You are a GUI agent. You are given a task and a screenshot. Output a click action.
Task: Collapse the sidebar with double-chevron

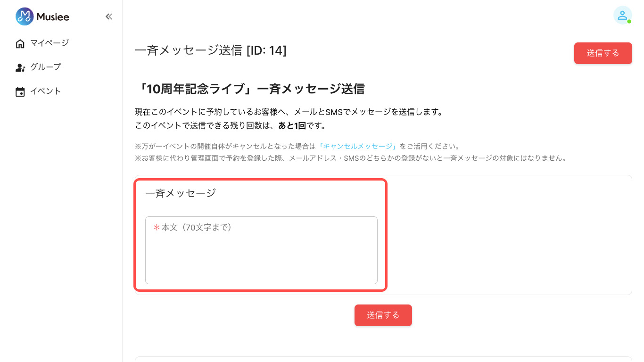coord(109,16)
